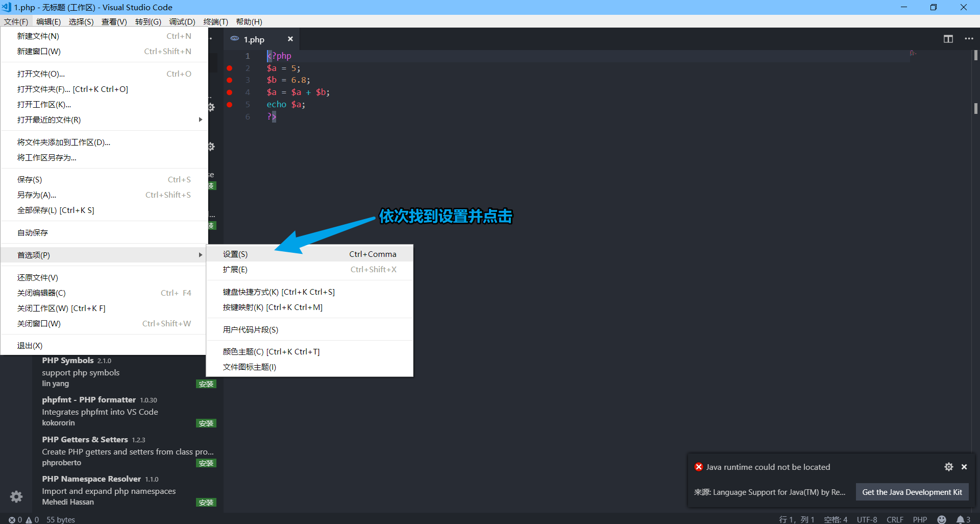The height and width of the screenshot is (524, 980).
Task: Open the 帮助(H) menu
Action: (x=249, y=21)
